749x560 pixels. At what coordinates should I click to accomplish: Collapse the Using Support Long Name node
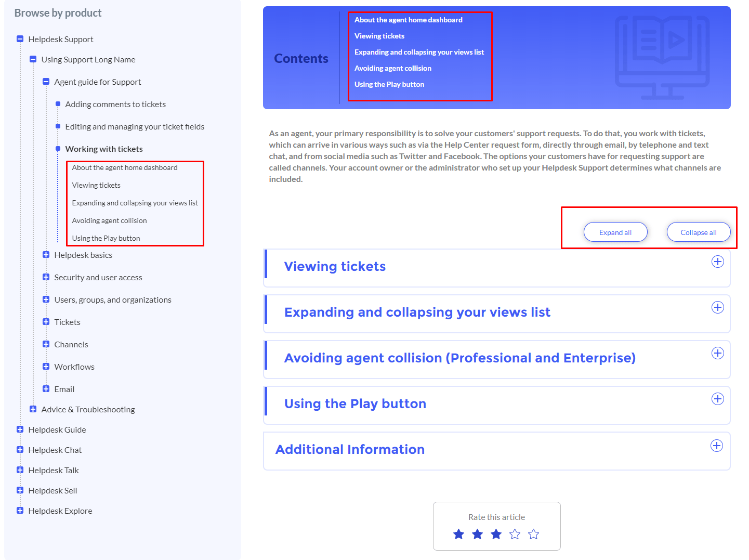(33, 59)
